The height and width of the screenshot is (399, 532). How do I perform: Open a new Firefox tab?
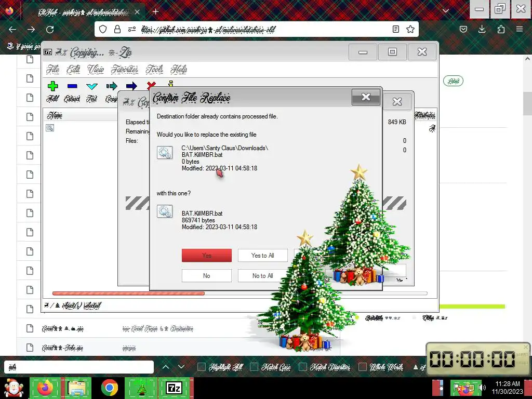point(155,12)
